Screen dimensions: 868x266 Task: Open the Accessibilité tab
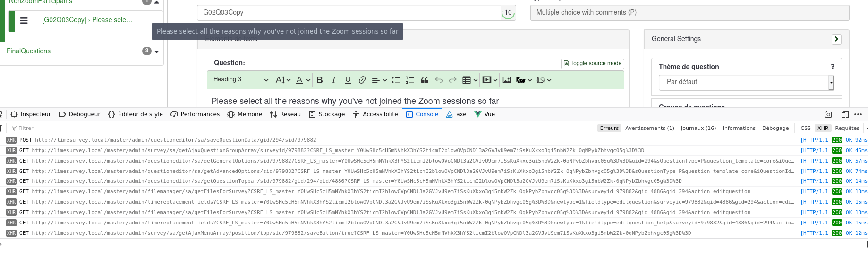click(375, 114)
